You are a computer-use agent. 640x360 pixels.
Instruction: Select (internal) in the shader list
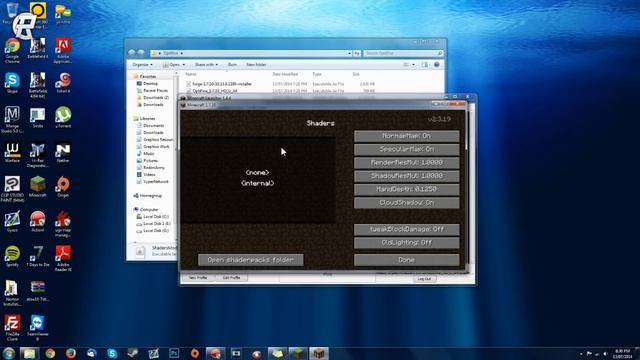click(258, 183)
